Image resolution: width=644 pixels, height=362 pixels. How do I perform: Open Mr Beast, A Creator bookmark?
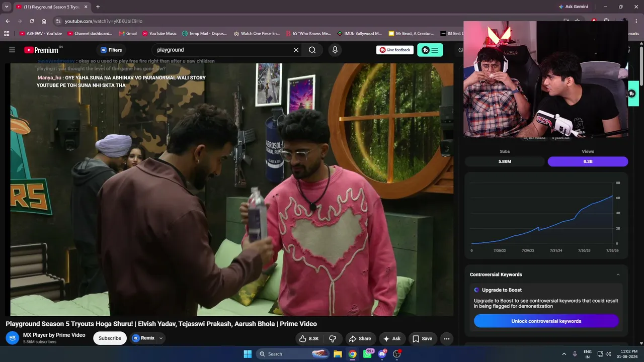[411, 34]
